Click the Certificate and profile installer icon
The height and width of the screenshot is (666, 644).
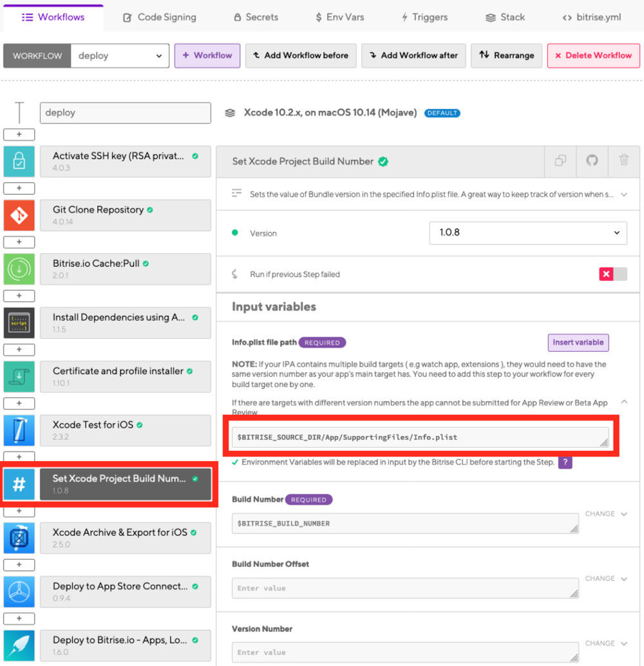coord(19,377)
